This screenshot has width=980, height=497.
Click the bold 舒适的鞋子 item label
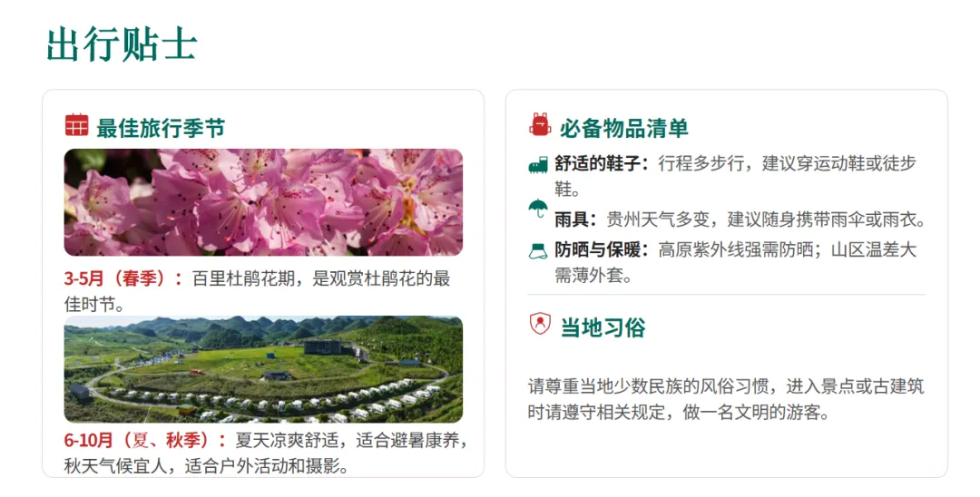point(602,163)
